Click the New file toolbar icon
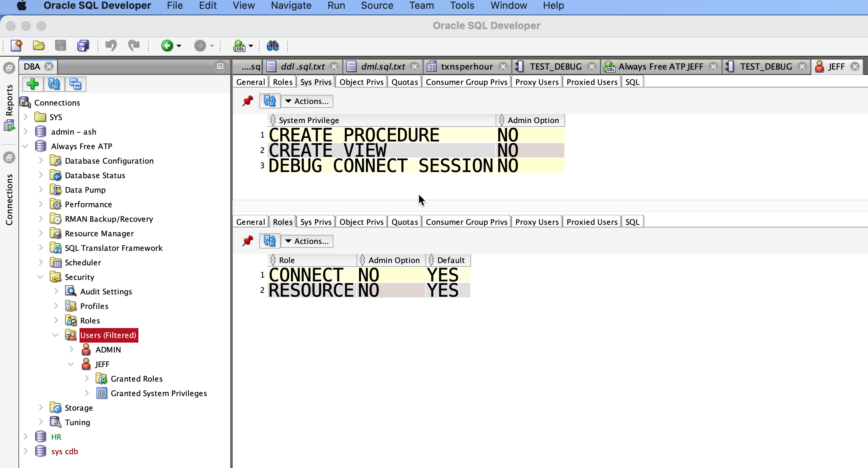Screen dimensions: 868x468 (16, 46)
